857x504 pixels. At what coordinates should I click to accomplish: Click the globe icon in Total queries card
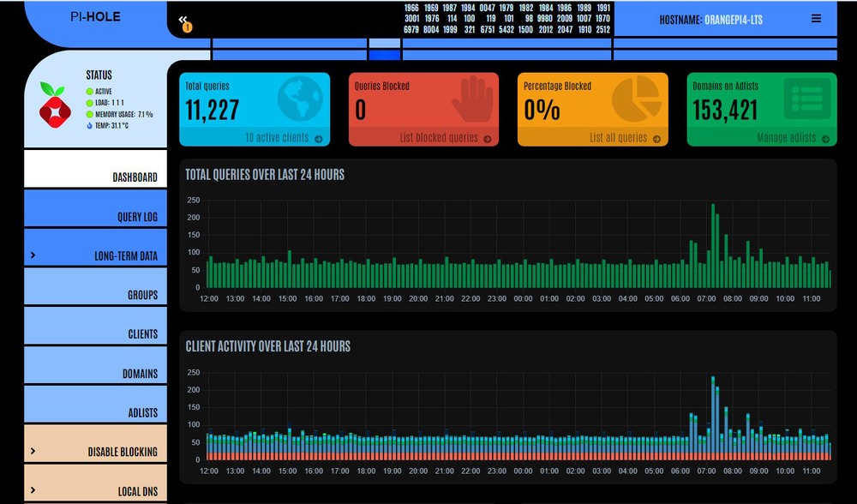(300, 99)
